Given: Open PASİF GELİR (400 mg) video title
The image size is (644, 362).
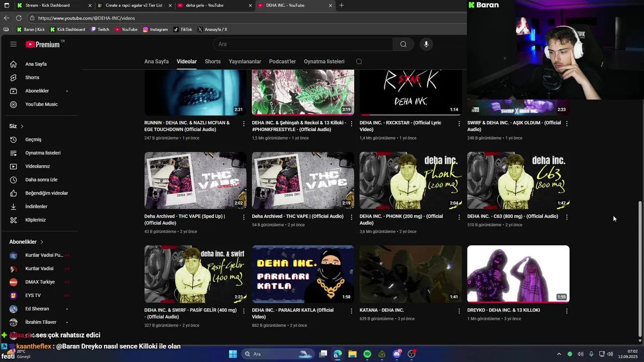Looking at the screenshot, I should click(x=190, y=313).
